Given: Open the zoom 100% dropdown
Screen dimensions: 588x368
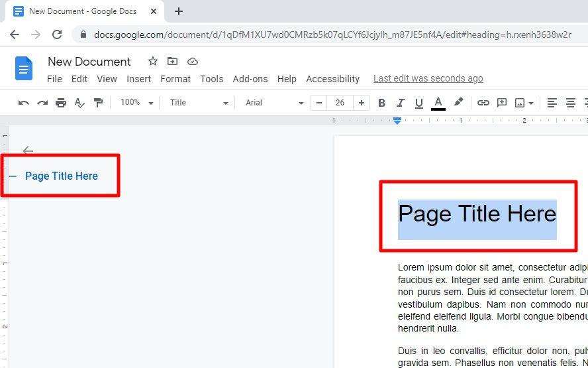Looking at the screenshot, I should 137,102.
